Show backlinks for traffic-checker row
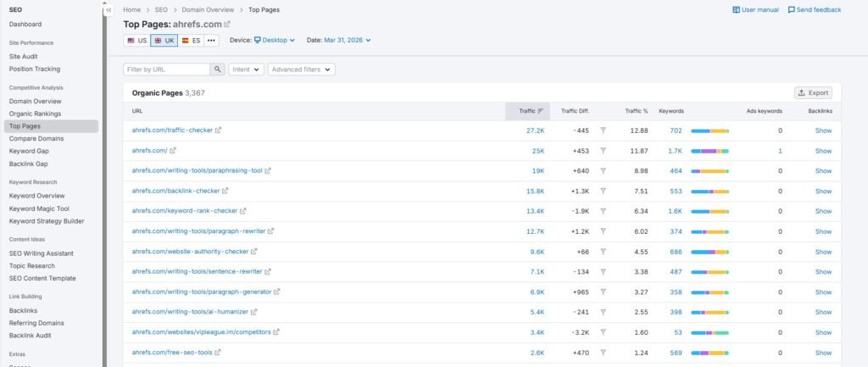The height and width of the screenshot is (367, 868). [823, 131]
